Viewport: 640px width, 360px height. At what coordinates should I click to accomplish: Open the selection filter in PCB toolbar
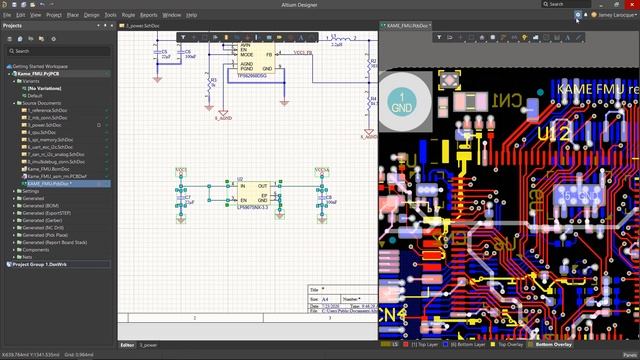coord(439,38)
